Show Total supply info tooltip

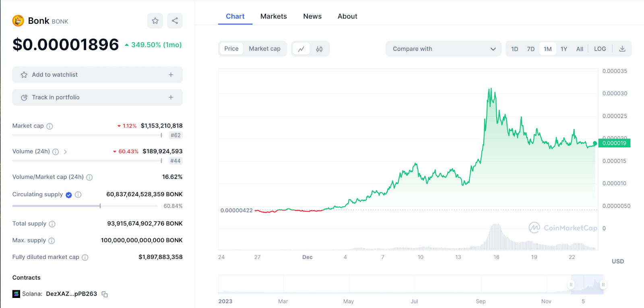(52, 224)
